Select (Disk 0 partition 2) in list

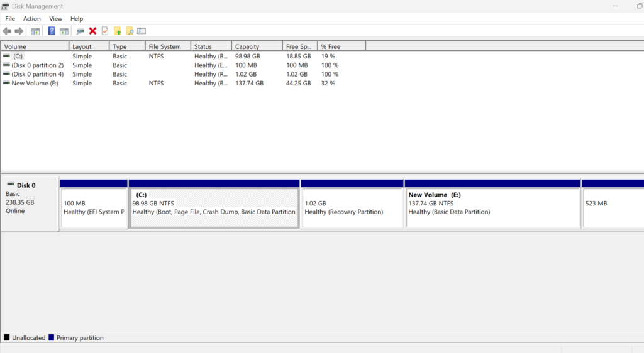click(x=37, y=65)
